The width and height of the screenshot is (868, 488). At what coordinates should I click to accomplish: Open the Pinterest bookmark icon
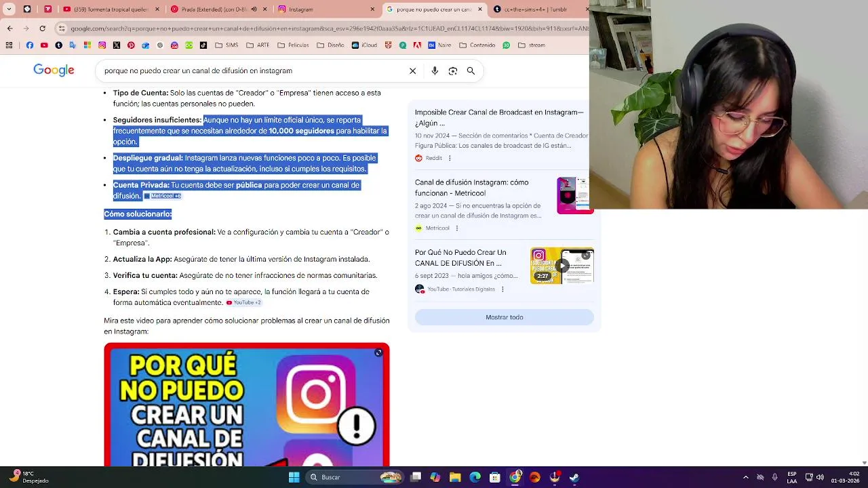(131, 45)
